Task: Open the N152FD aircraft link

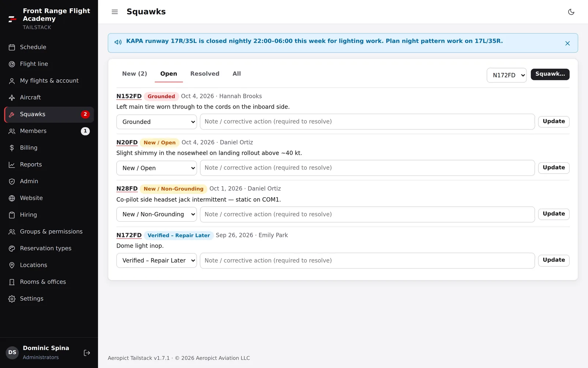Action: tap(129, 96)
